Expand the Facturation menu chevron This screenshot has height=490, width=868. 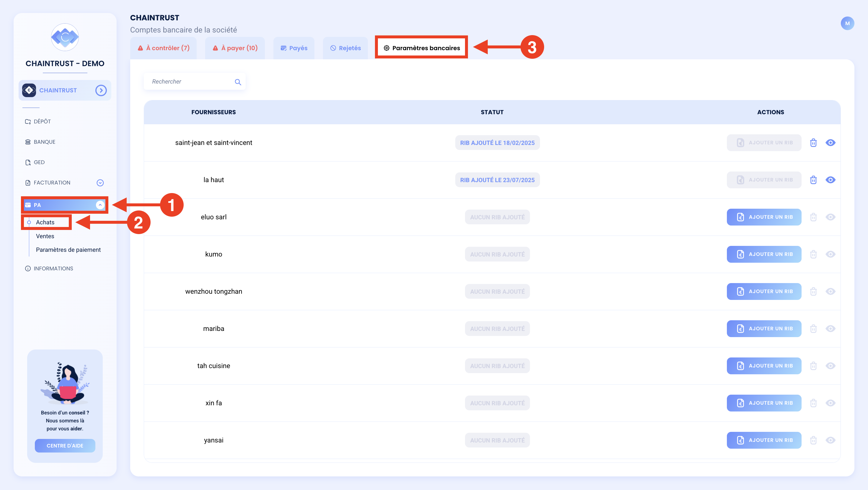(x=100, y=183)
